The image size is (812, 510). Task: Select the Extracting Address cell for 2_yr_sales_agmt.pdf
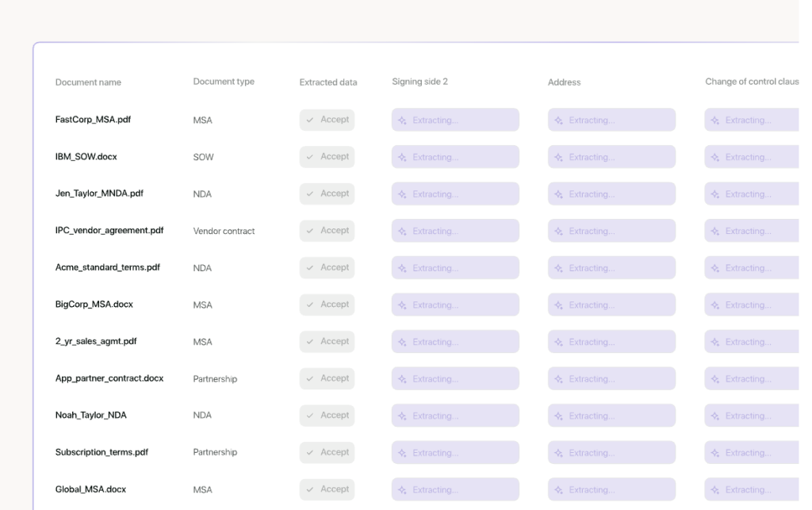tap(611, 342)
